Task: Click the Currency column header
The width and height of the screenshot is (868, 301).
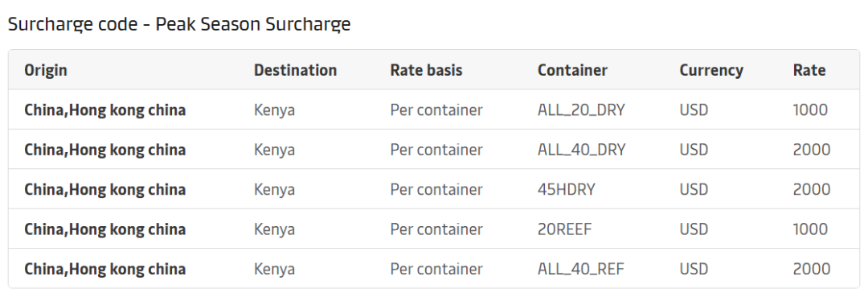Action: pyautogui.click(x=711, y=70)
